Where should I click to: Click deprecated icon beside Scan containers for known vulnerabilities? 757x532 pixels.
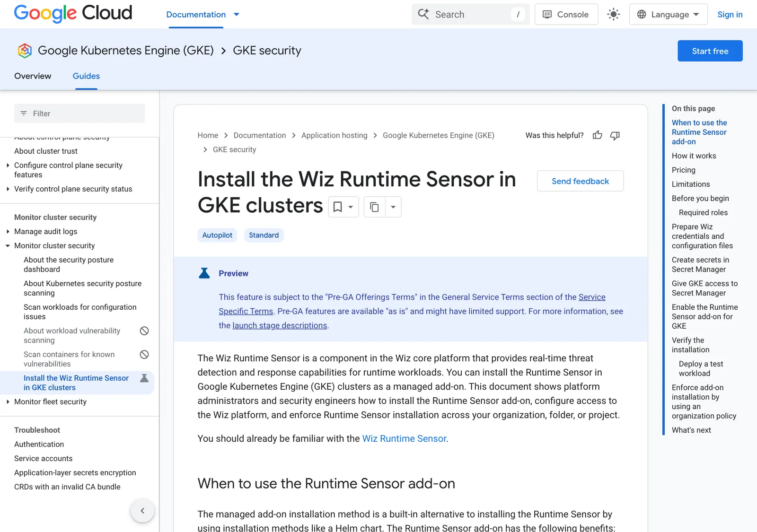144,354
